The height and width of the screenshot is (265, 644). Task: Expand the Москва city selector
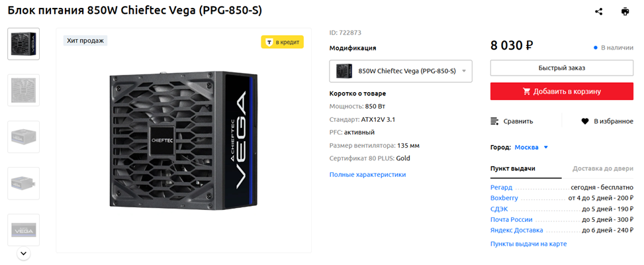coord(532,147)
